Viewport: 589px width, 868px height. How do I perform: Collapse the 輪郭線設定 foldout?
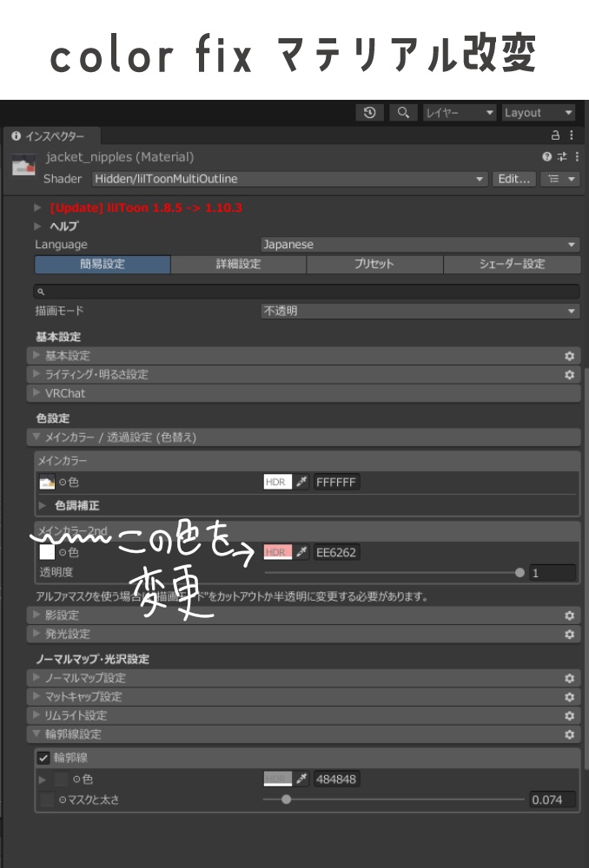(x=36, y=734)
